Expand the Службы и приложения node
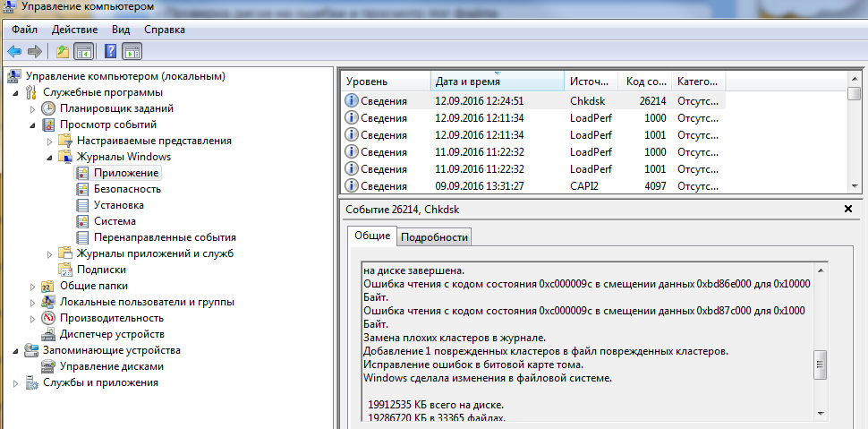Viewport: 868px width, 429px height. click(x=15, y=383)
